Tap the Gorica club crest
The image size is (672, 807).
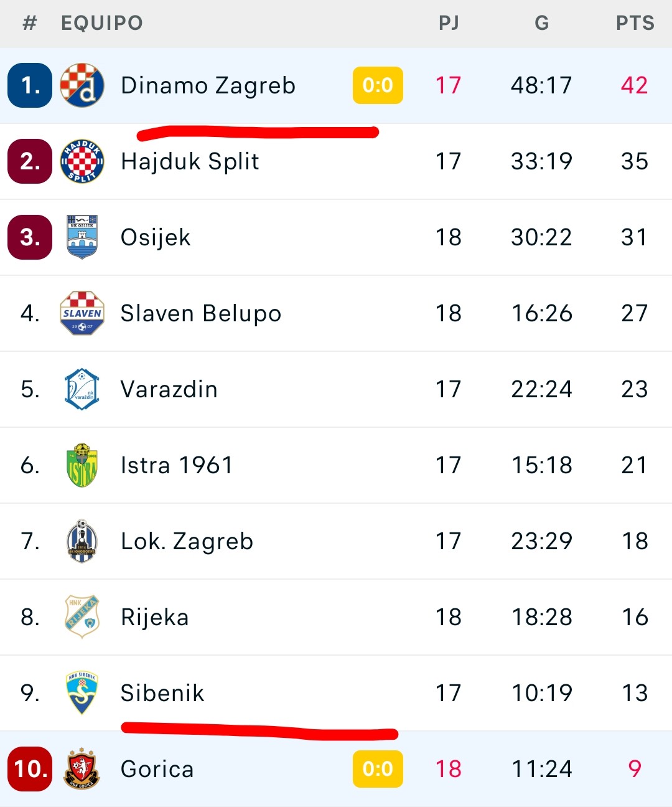[82, 769]
